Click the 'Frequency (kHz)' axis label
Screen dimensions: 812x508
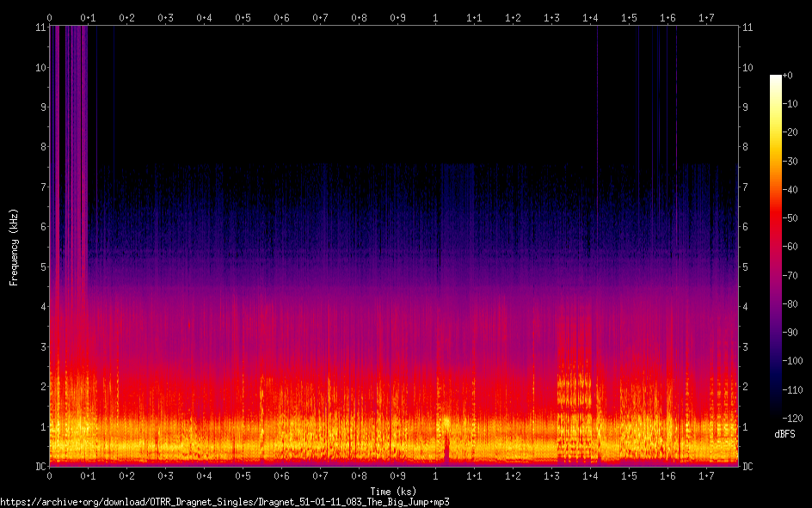(14, 247)
